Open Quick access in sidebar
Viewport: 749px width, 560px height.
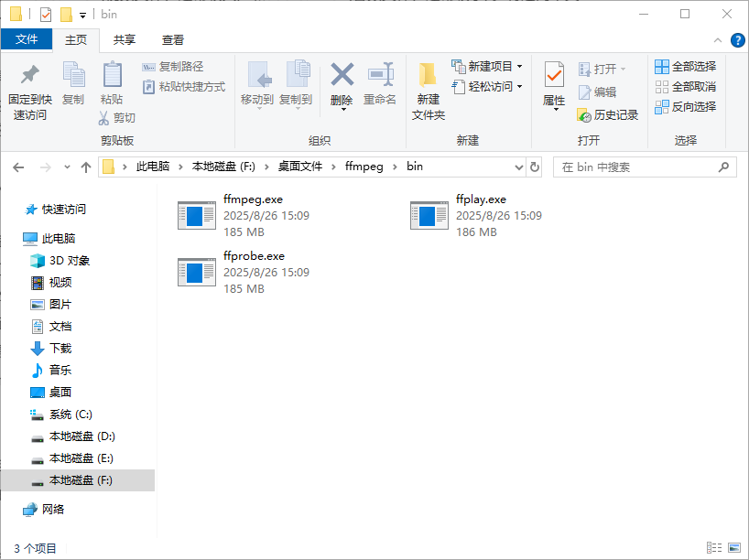(56, 210)
